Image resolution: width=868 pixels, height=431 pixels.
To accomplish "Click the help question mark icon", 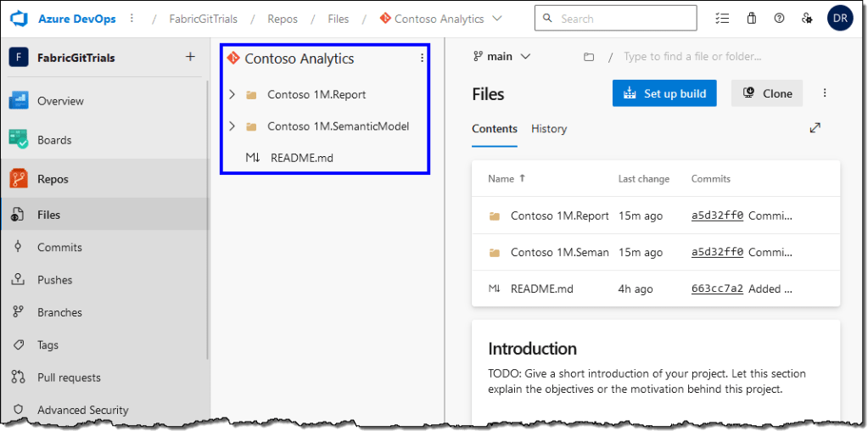I will pos(779,19).
